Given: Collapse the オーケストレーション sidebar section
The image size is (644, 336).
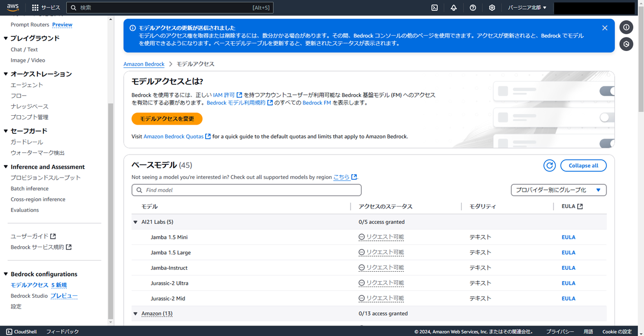Looking at the screenshot, I should click(x=6, y=74).
